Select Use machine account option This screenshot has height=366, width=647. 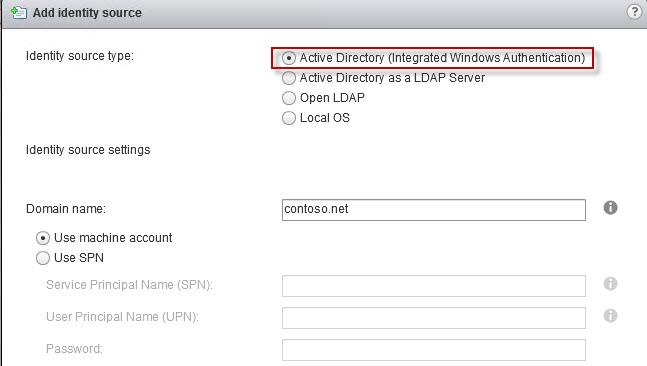coord(43,238)
